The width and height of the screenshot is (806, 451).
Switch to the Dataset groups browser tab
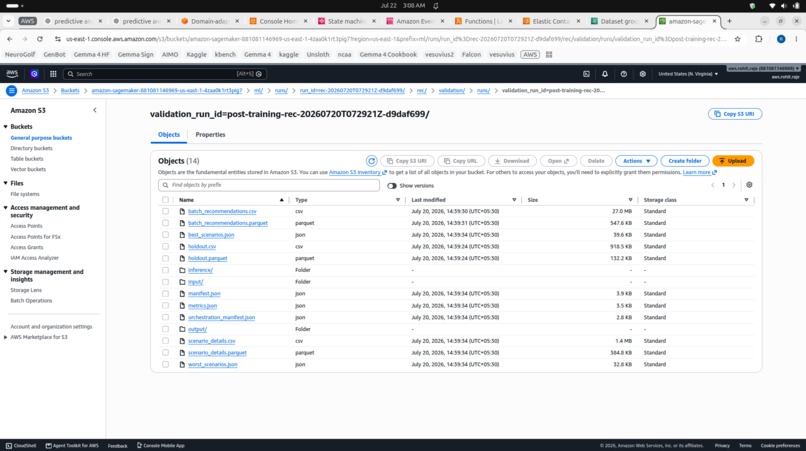click(618, 21)
